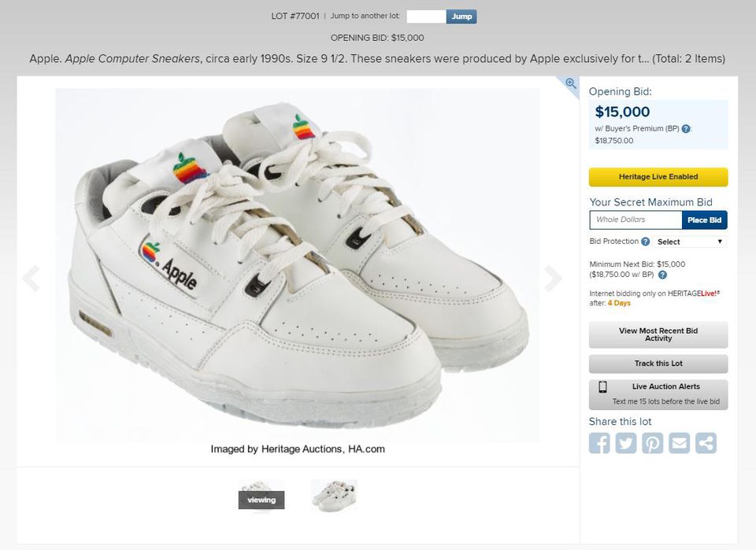Click help icon beside Minimum Next Bid
Image resolution: width=756 pixels, height=550 pixels.
pos(662,275)
